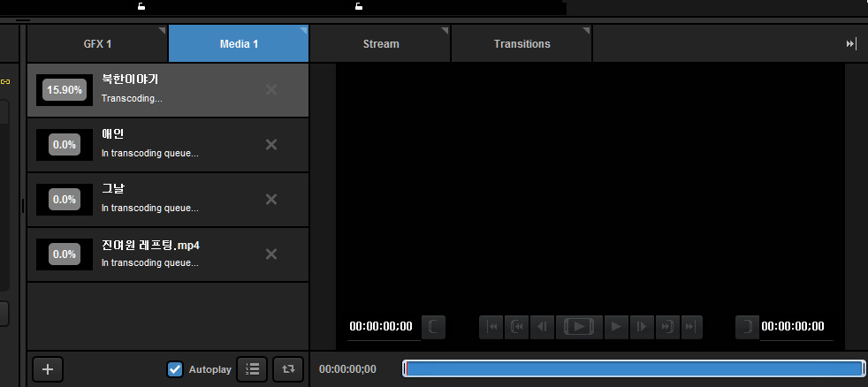Click the 0.0% thumbnail for 그날

point(65,200)
